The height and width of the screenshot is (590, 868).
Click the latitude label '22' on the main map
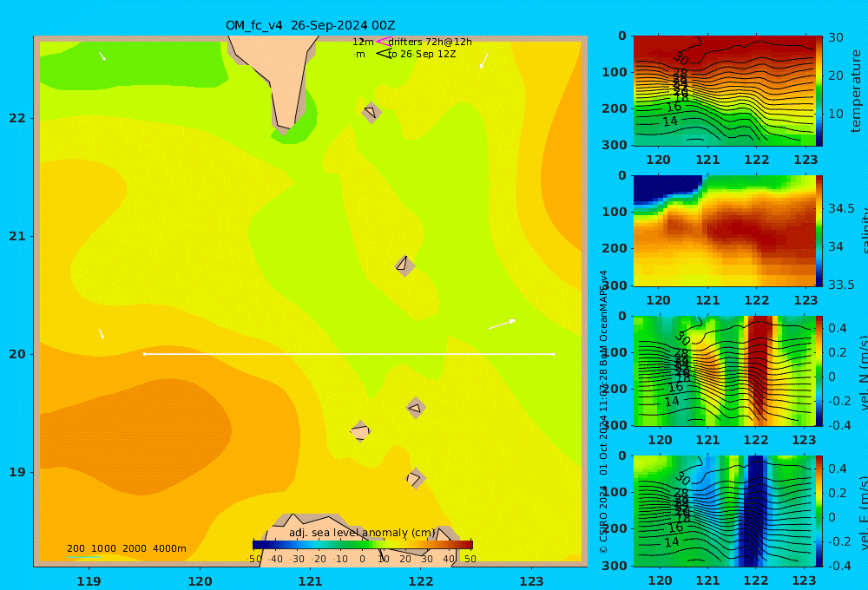[x=17, y=118]
